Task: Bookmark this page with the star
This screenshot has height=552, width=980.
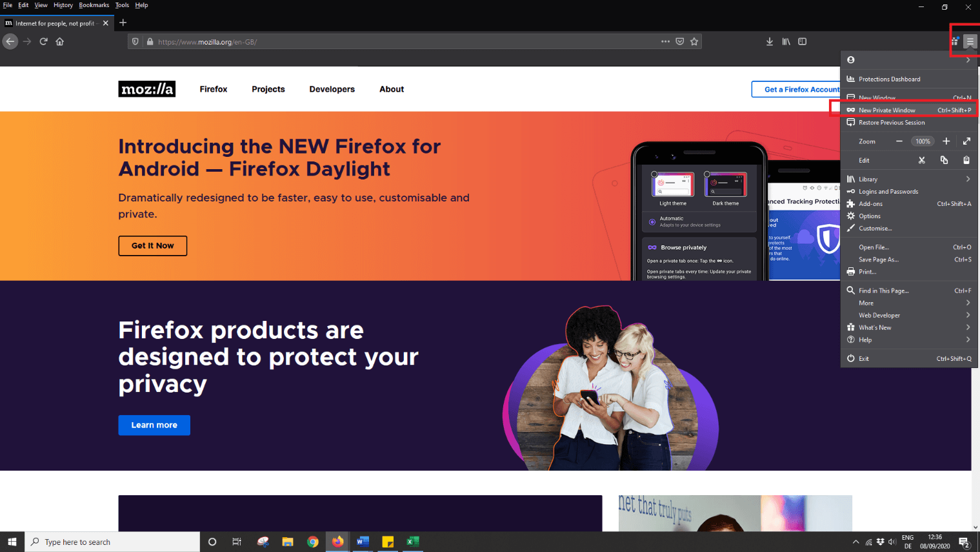Action: coord(694,41)
